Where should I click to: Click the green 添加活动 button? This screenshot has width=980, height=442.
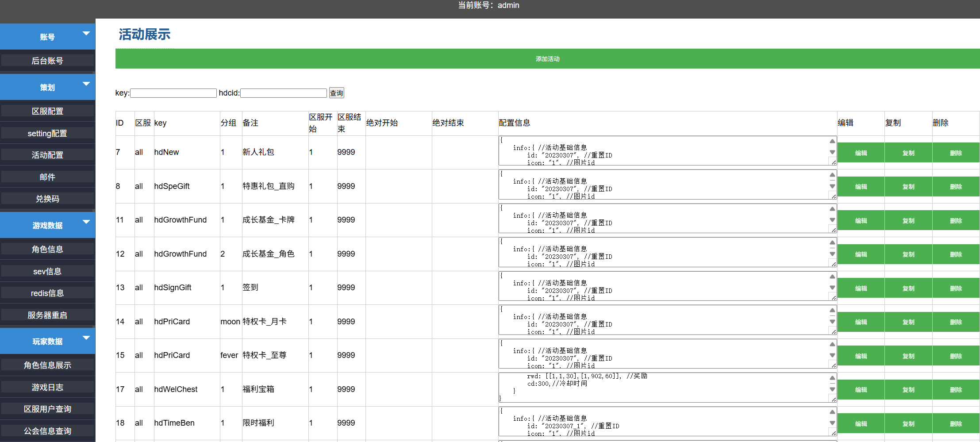547,59
